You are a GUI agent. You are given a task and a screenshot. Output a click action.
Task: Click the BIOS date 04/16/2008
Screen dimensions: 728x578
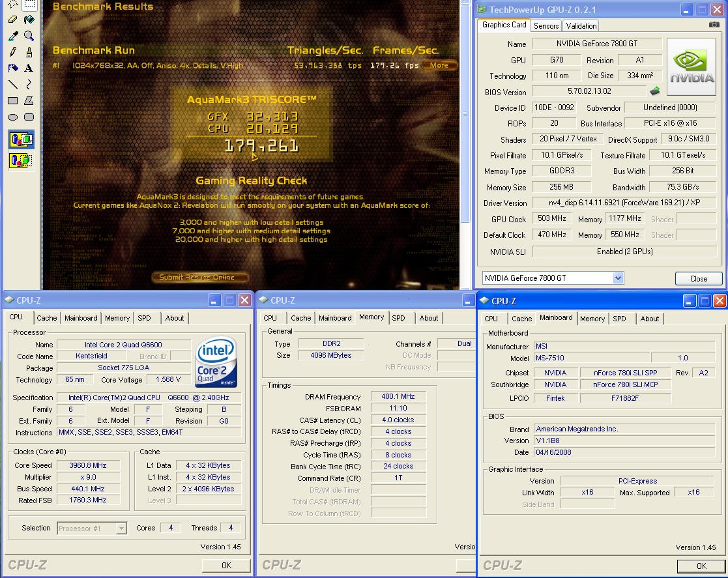click(624, 452)
